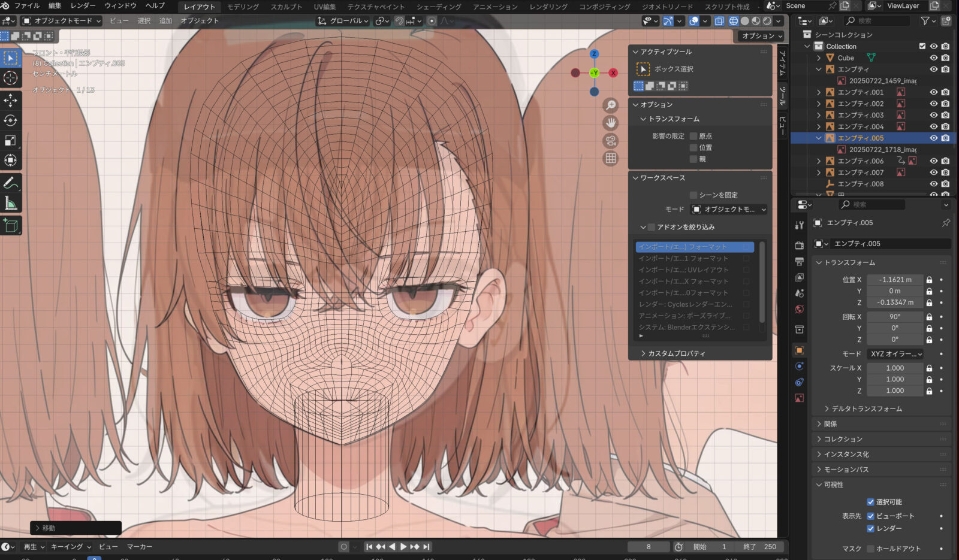
Task: Toggle snapping magnet icon
Action: (x=399, y=21)
